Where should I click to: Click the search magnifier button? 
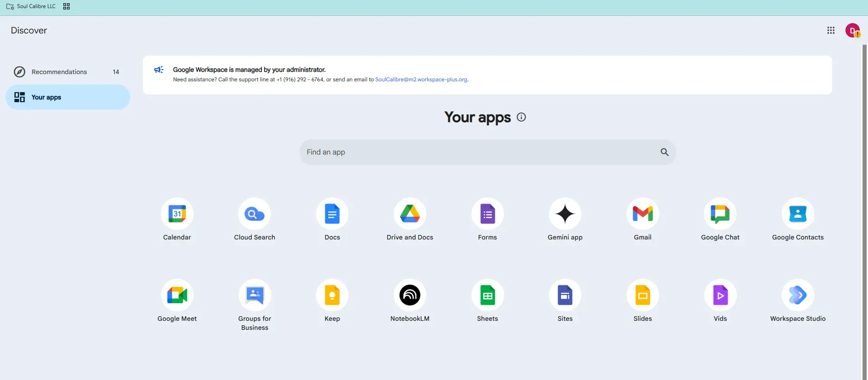pos(665,152)
